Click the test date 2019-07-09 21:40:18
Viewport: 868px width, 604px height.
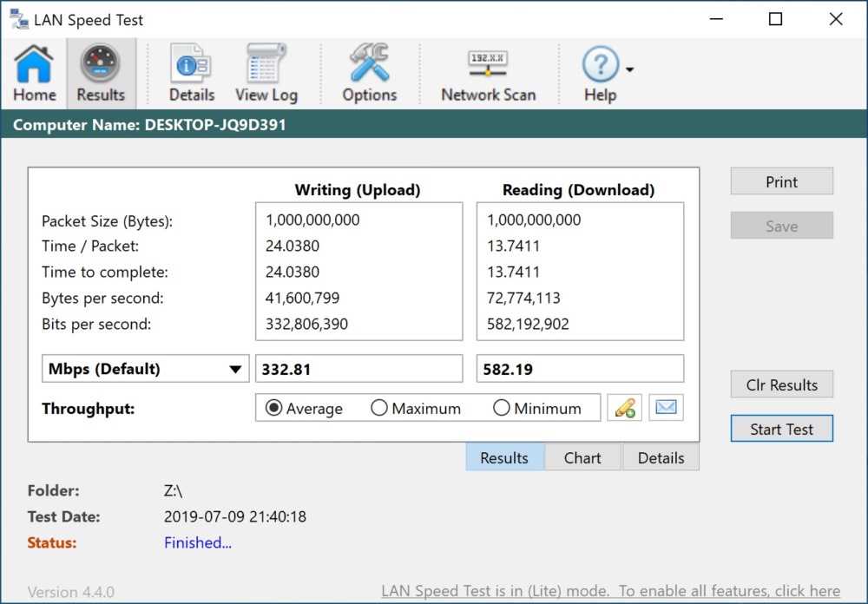click(234, 516)
